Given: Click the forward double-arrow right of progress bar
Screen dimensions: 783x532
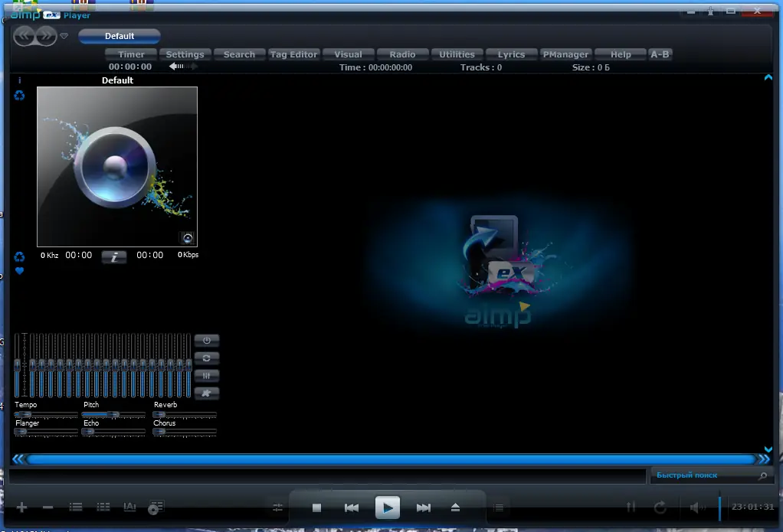Looking at the screenshot, I should point(765,459).
